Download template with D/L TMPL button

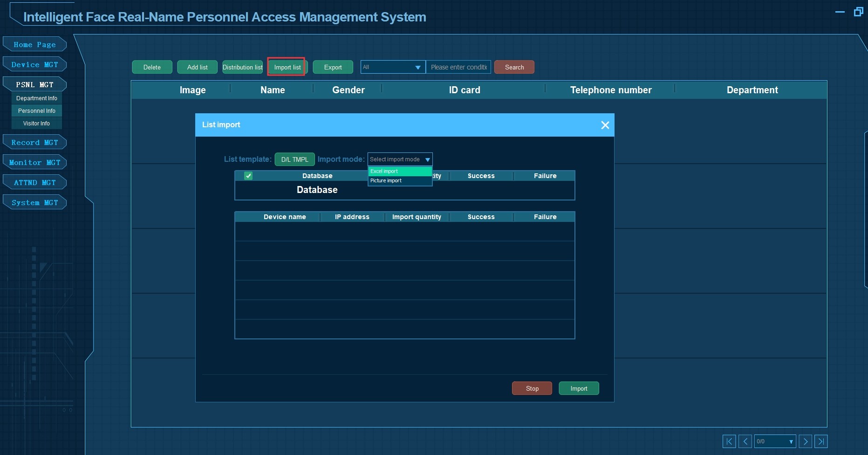[x=294, y=159]
